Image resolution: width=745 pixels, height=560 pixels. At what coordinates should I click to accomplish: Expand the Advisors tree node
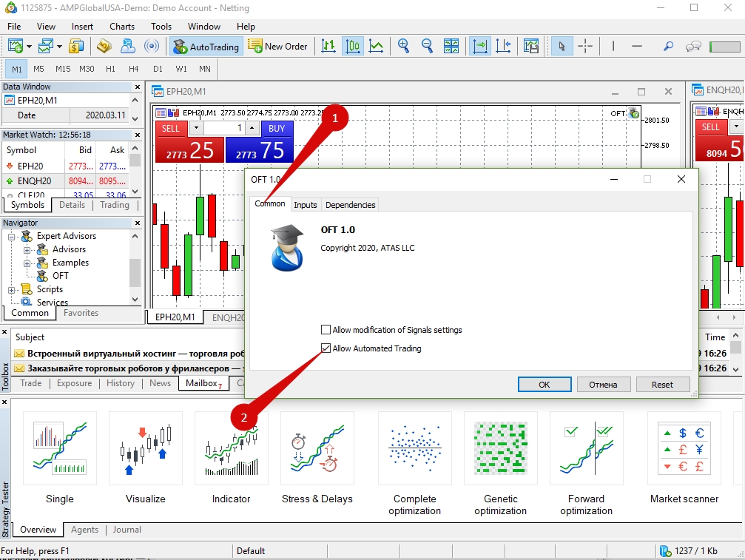(x=27, y=249)
